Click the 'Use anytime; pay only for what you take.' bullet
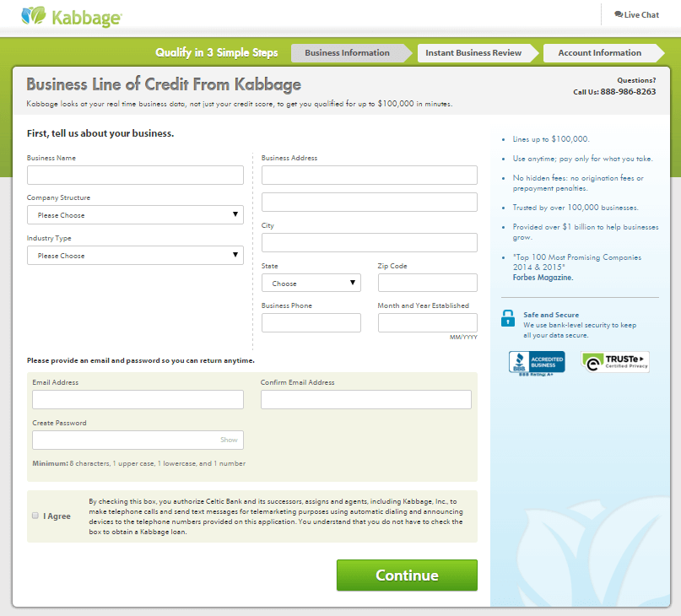The height and width of the screenshot is (616, 681). click(x=582, y=159)
